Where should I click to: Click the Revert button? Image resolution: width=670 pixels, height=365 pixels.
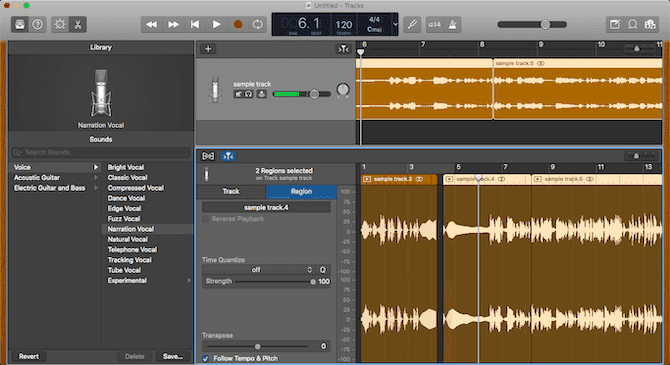click(29, 356)
